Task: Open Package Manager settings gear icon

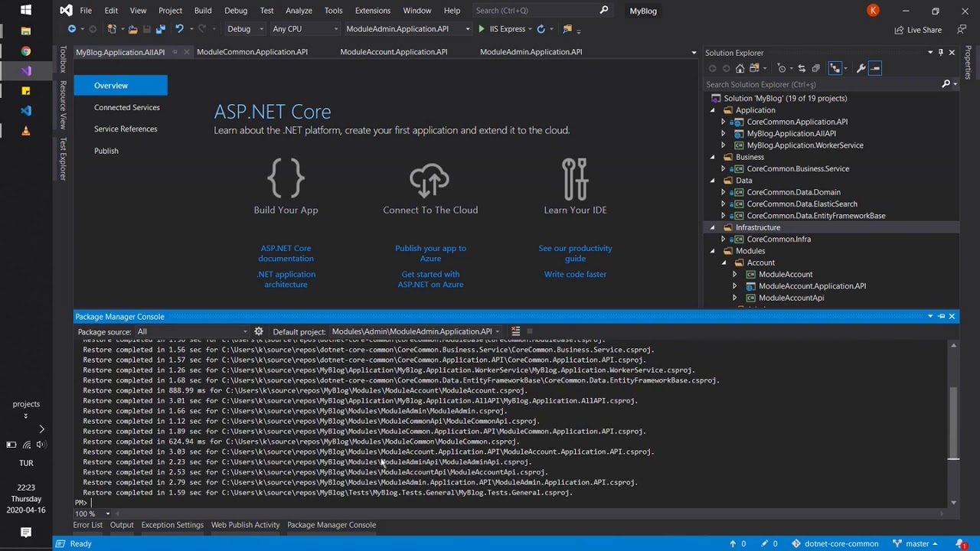Action: pyautogui.click(x=259, y=331)
